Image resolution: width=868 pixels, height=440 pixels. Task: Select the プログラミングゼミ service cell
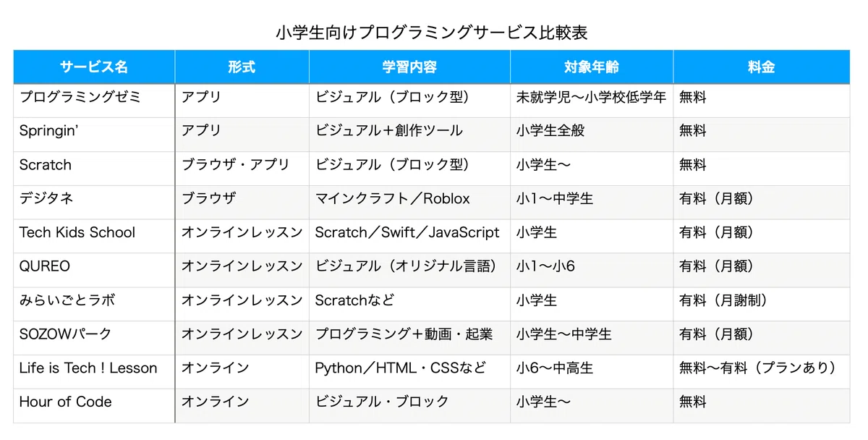(94, 101)
